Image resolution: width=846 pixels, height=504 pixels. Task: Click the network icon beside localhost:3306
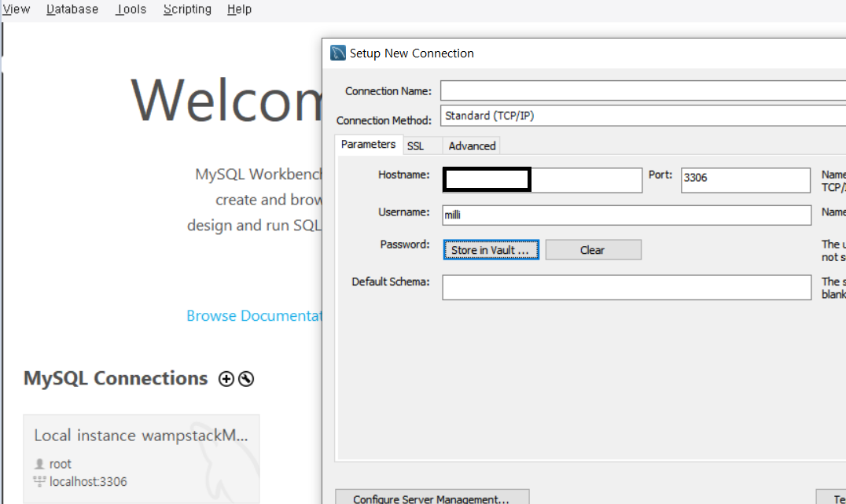(x=39, y=481)
